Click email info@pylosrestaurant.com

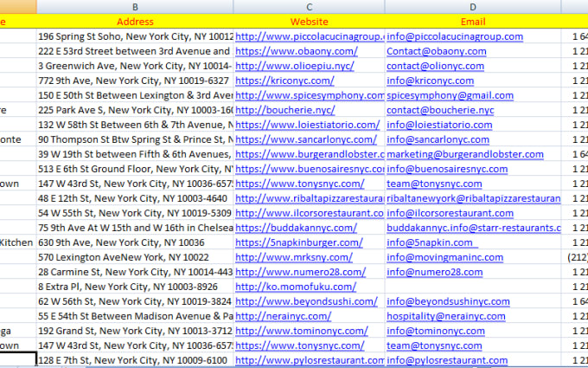tap(447, 360)
